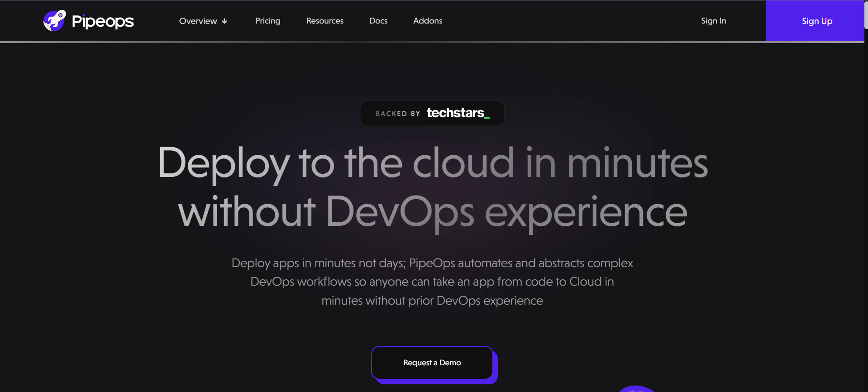Click the Pipeops rocket logo icon

(x=54, y=21)
